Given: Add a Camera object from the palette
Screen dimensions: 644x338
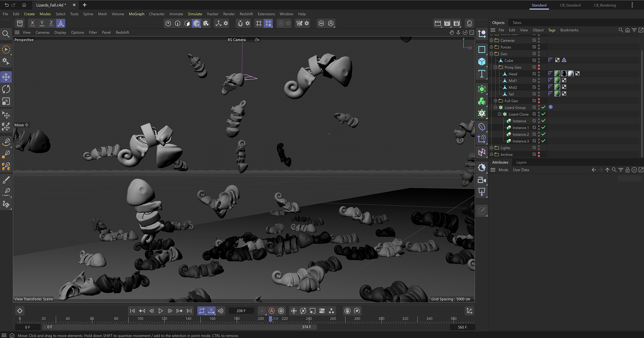Looking at the screenshot, I should click(x=482, y=180).
